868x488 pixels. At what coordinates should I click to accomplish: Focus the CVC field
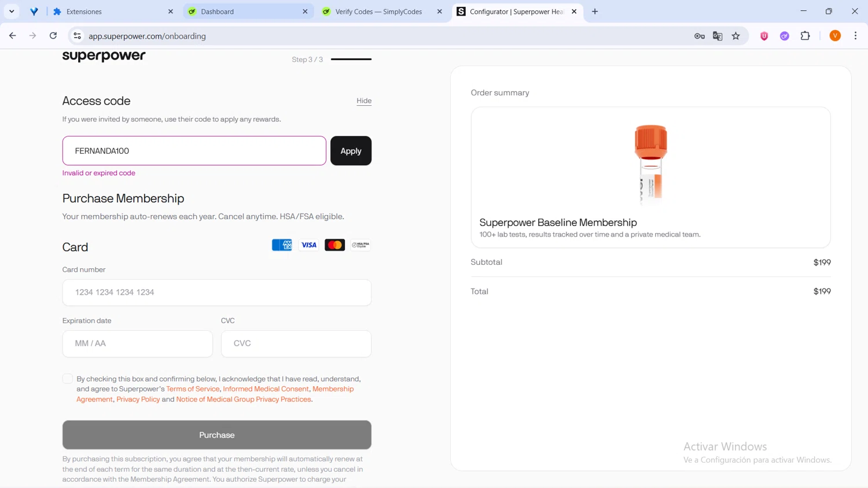296,343
